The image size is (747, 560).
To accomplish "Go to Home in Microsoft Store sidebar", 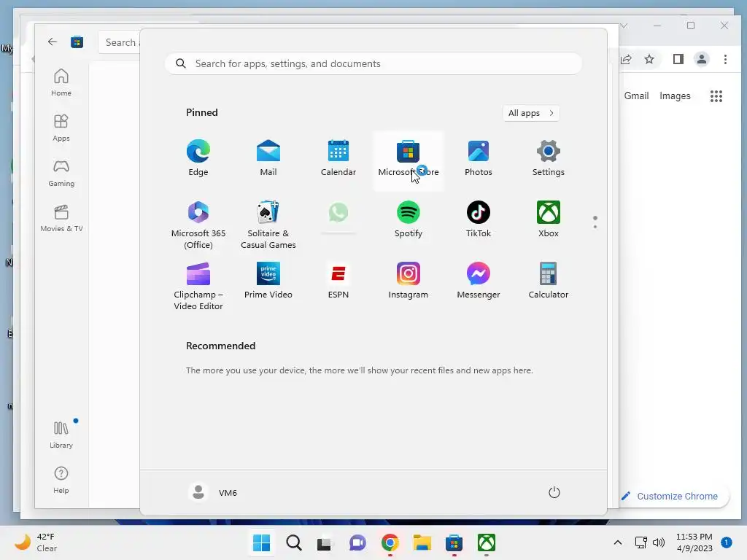I will pos(61,83).
